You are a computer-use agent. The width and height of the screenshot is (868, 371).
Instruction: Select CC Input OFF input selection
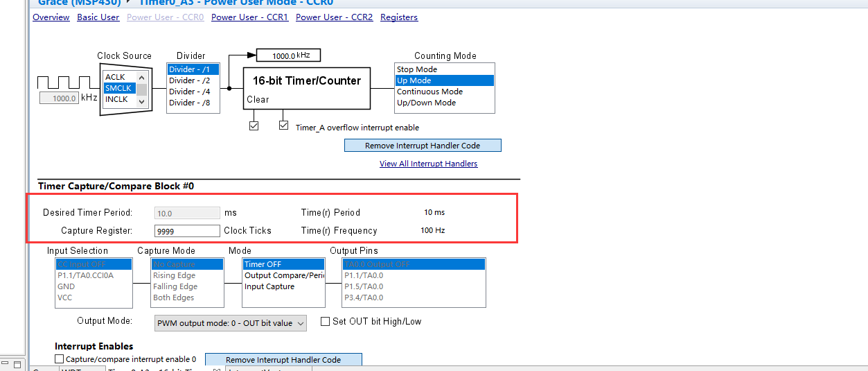pos(94,264)
